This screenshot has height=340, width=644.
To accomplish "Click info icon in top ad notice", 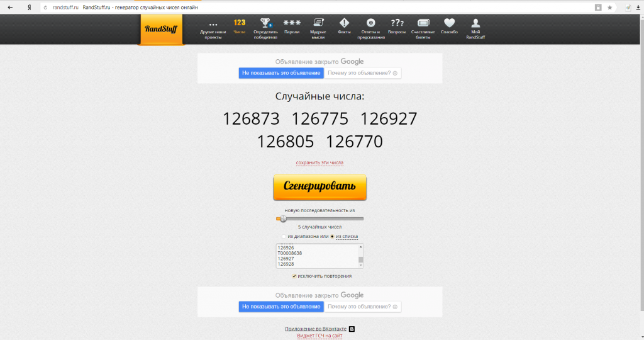I will click(x=395, y=73).
